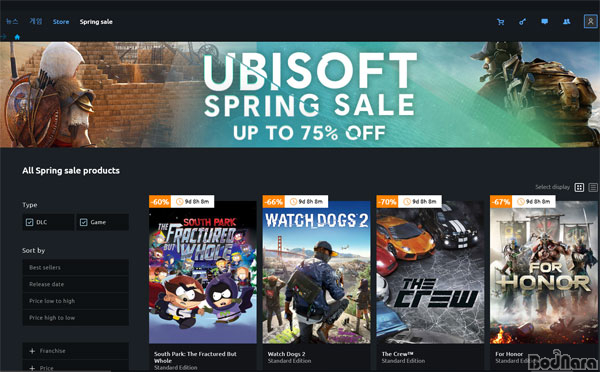Open the Watch Dogs 2 cover thumbnail

click(316, 272)
